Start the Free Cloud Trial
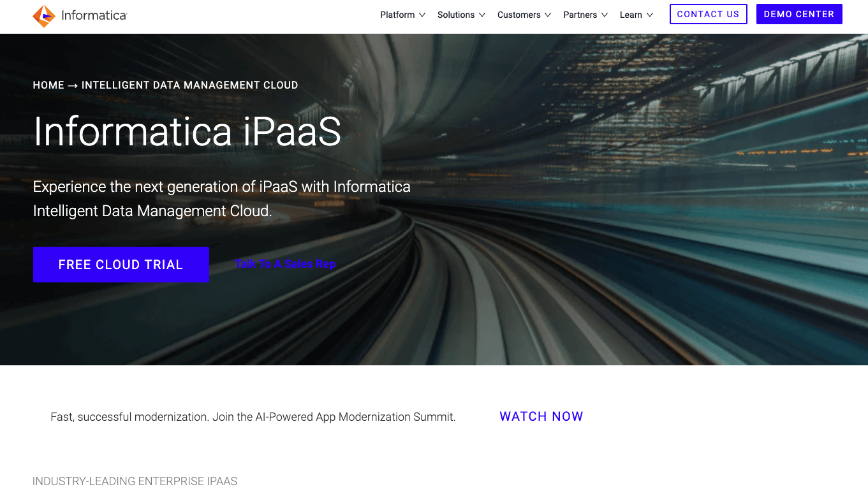Viewport: 868px width, 496px height. click(x=121, y=265)
